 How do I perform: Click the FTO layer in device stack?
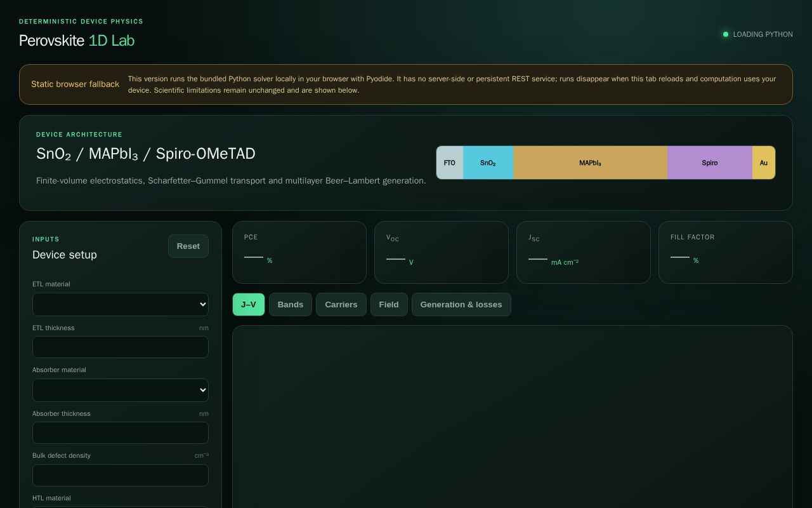click(450, 163)
